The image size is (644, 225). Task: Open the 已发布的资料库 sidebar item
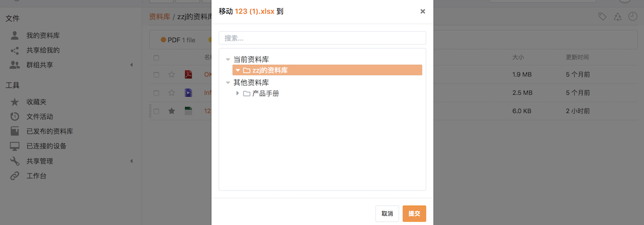(x=50, y=131)
